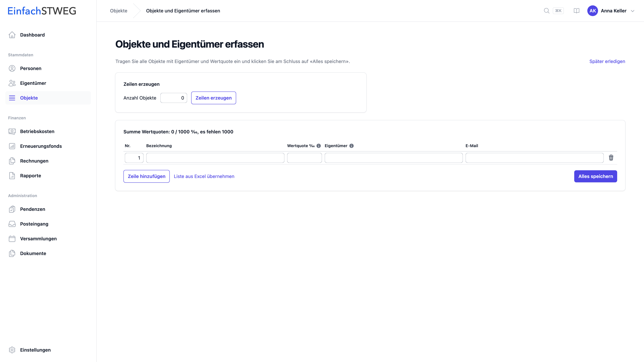Click Alles speichern button
Image resolution: width=644 pixels, height=362 pixels.
596,176
